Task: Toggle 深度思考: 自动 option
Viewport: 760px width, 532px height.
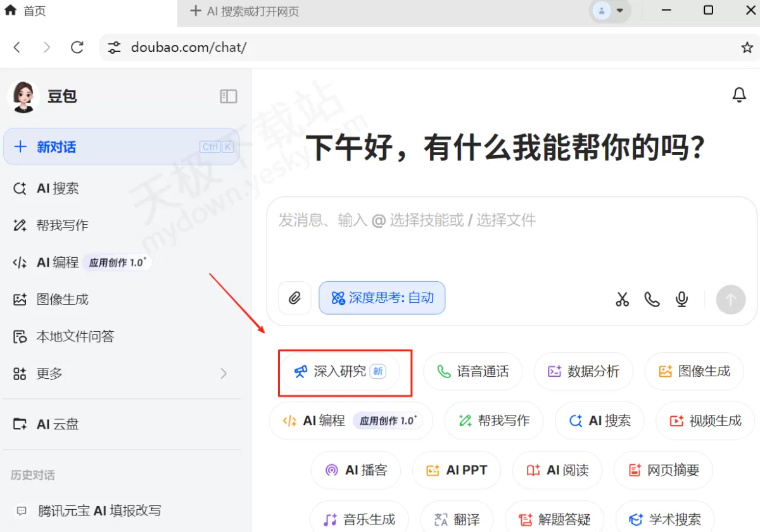Action: click(382, 298)
